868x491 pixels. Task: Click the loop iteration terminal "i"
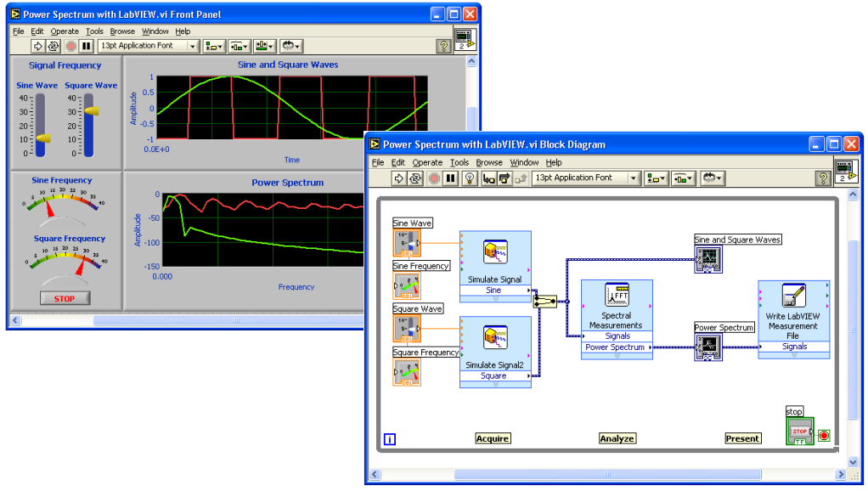point(390,439)
